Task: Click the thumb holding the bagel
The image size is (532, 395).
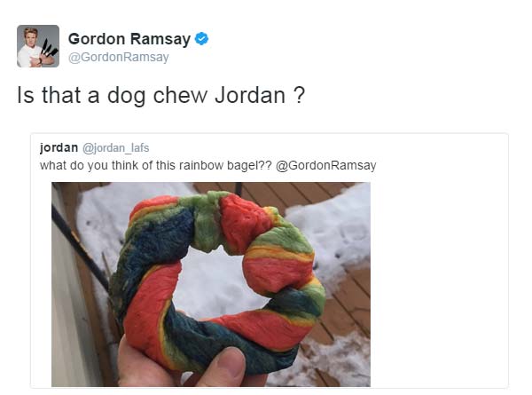Action: (225, 367)
